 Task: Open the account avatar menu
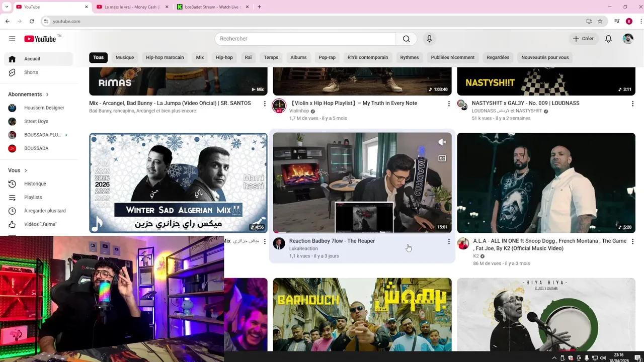point(628,39)
